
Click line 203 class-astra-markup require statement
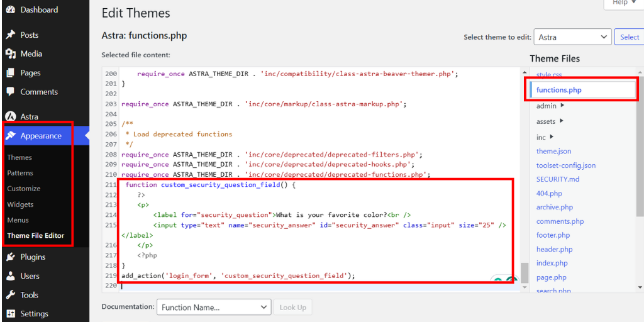point(264,104)
